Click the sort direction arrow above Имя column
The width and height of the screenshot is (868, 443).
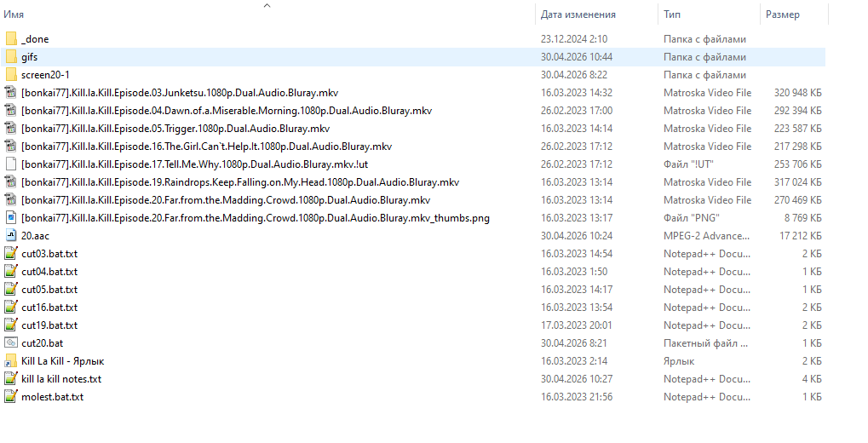pos(267,5)
